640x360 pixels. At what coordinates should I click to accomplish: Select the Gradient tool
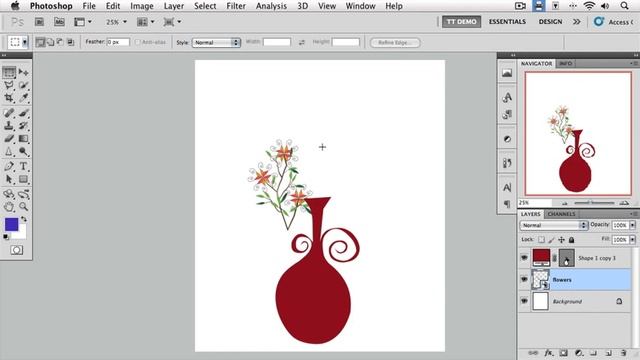[x=23, y=139]
